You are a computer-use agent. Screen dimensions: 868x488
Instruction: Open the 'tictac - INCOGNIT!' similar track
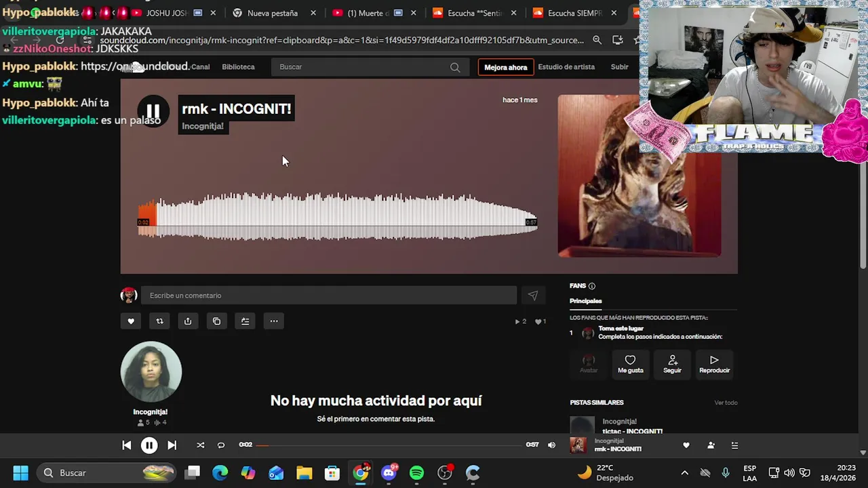[633, 431]
